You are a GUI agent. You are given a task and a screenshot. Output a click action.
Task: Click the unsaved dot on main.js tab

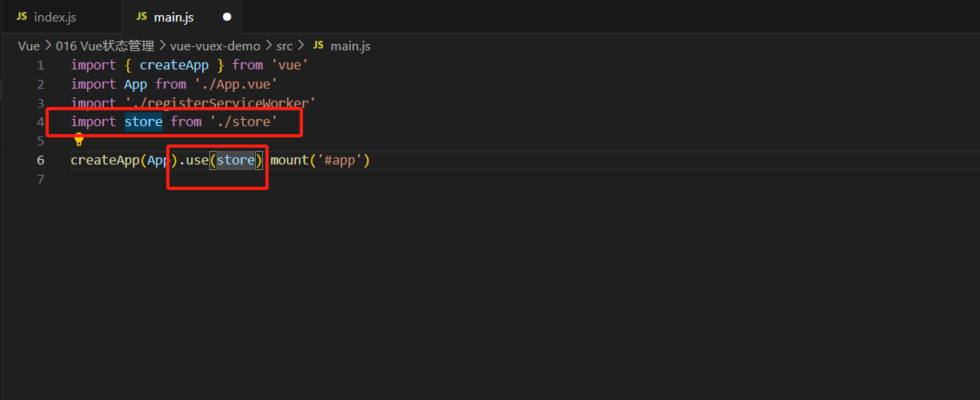point(227,17)
